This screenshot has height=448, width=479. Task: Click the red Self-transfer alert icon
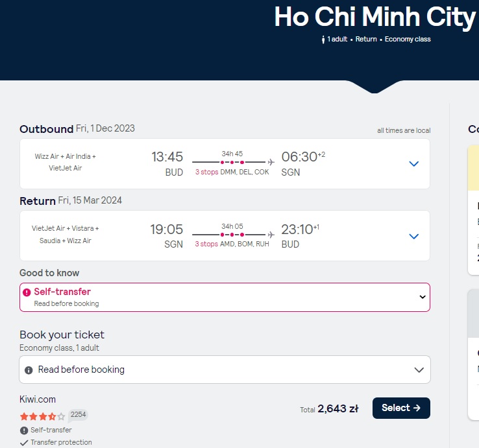pos(27,292)
